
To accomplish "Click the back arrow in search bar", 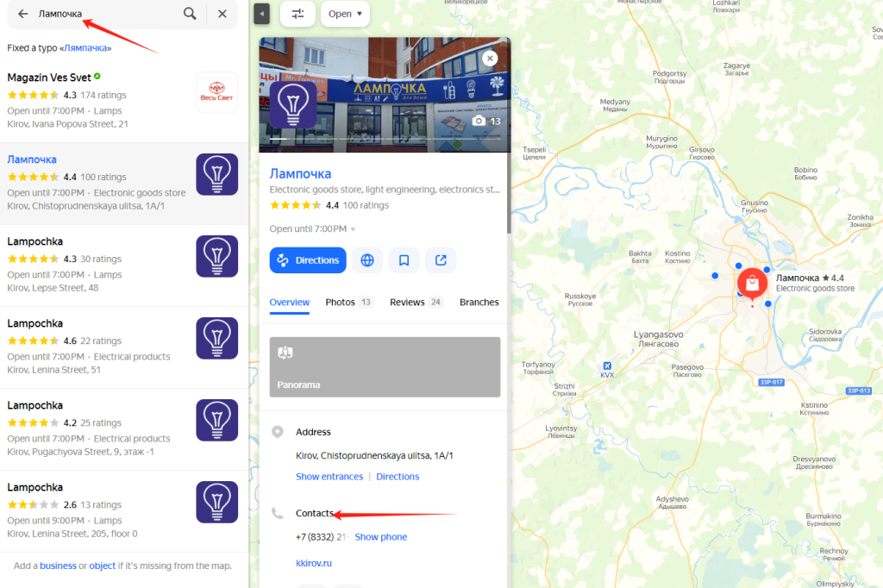I will [x=22, y=14].
